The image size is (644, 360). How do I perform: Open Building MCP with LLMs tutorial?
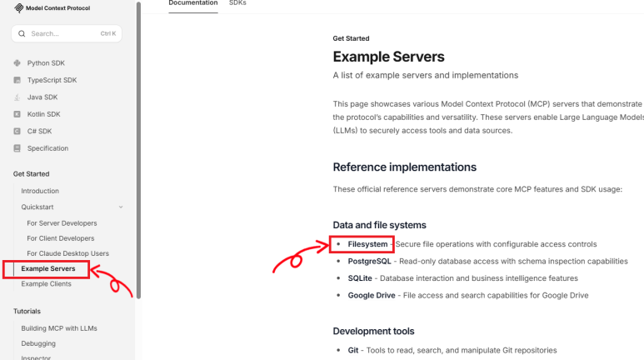pos(59,328)
